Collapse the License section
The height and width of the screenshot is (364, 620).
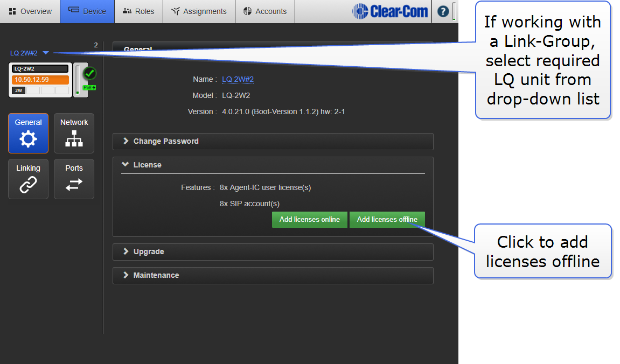(147, 165)
